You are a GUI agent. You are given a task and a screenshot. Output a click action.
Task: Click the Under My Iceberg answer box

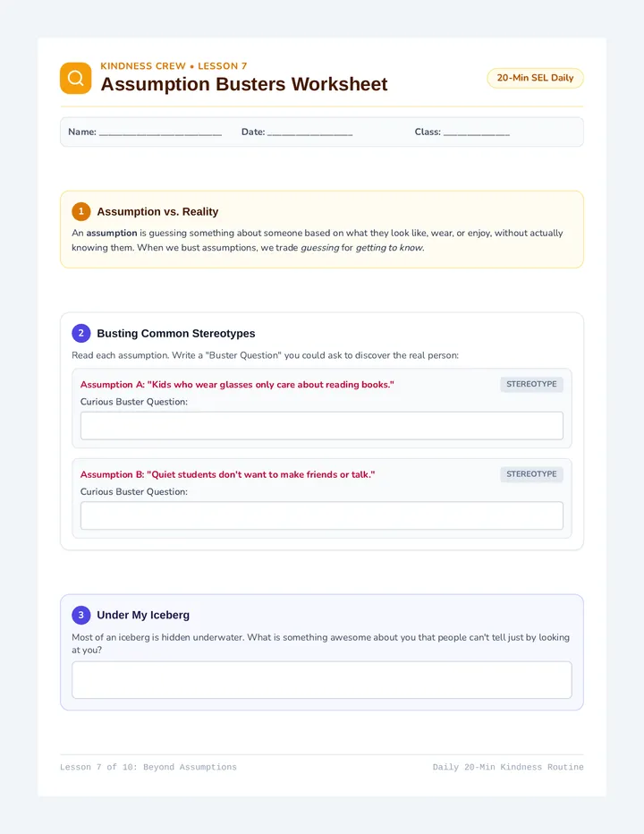click(x=322, y=680)
